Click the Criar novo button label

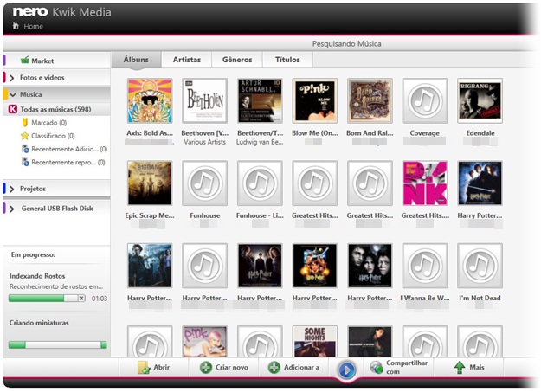(x=232, y=367)
